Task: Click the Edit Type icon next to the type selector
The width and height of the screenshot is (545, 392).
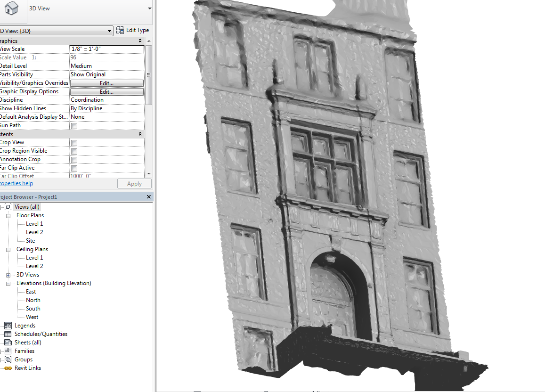Action: (x=121, y=30)
